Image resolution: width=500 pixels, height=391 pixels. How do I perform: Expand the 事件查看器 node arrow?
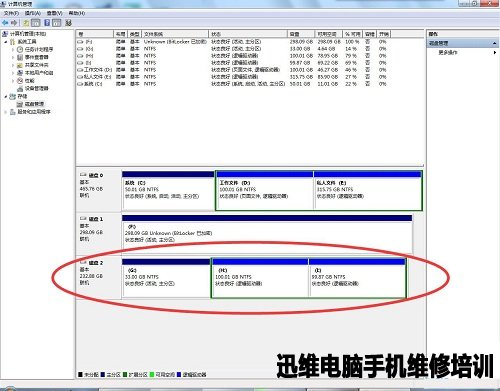(13, 57)
